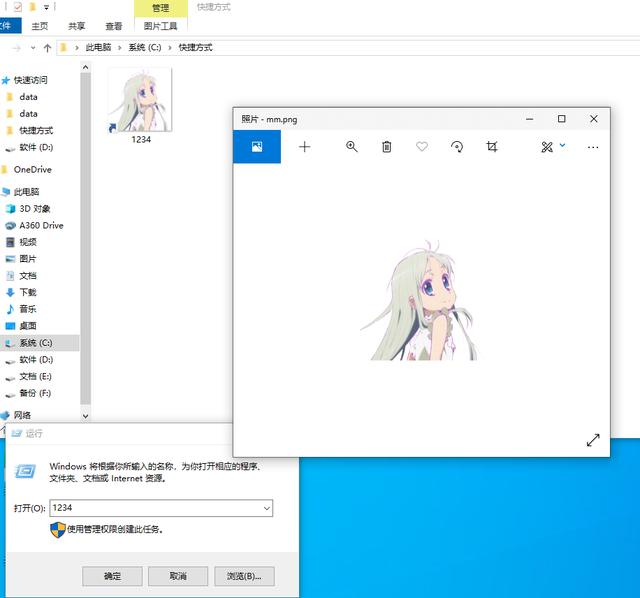Click 系统 (C:) in the address breadcrumb
The width and height of the screenshot is (640, 598).
click(145, 48)
